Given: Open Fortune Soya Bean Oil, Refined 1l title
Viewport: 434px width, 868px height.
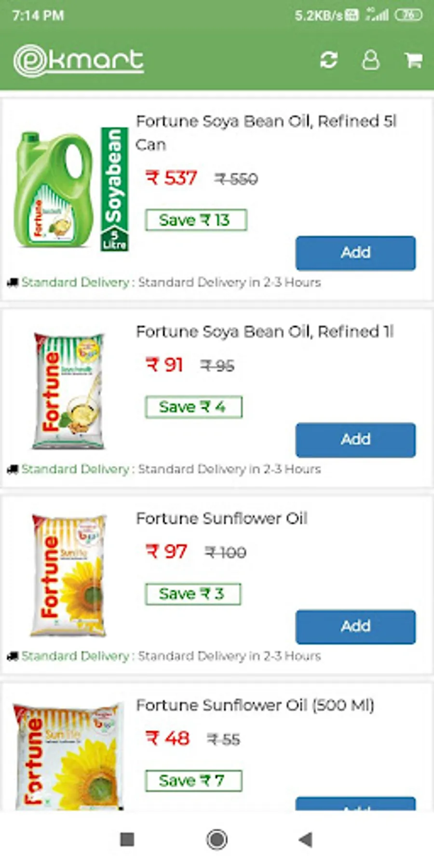Looking at the screenshot, I should (265, 332).
